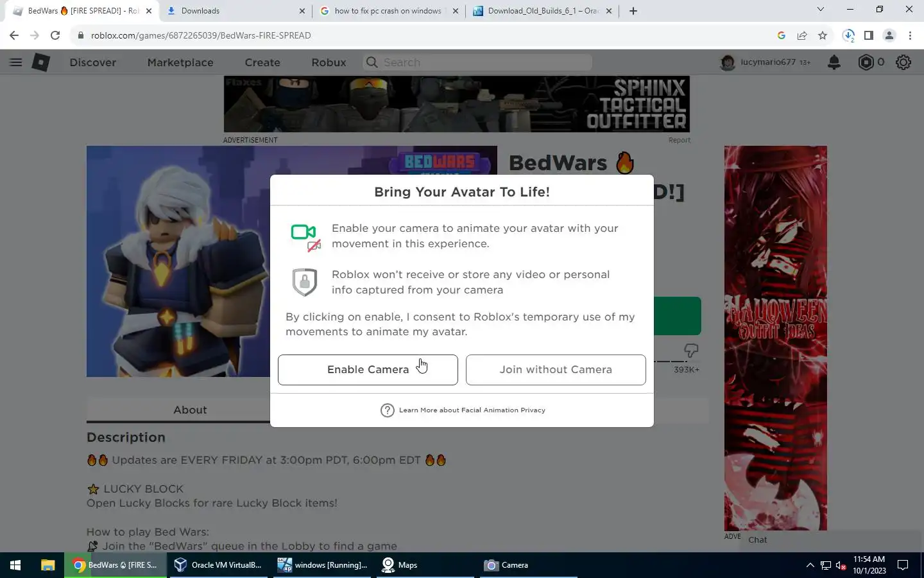The width and height of the screenshot is (924, 578).
Task: Open Camera app from taskbar
Action: (x=530, y=565)
